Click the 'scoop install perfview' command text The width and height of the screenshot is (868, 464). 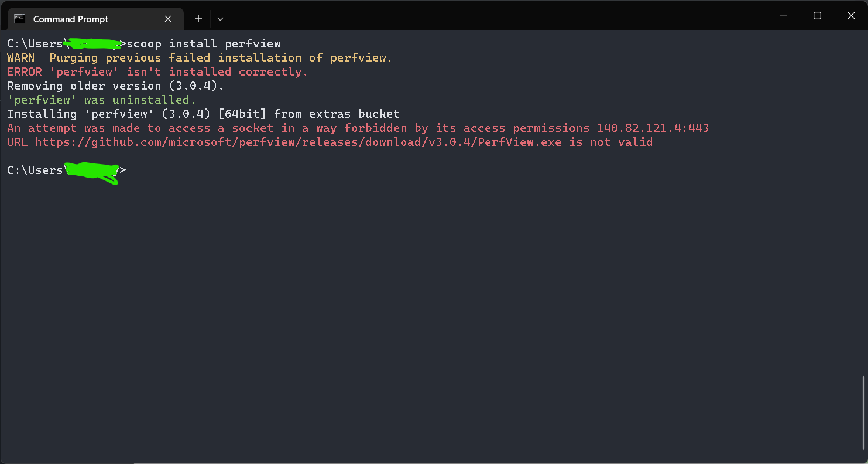(204, 43)
